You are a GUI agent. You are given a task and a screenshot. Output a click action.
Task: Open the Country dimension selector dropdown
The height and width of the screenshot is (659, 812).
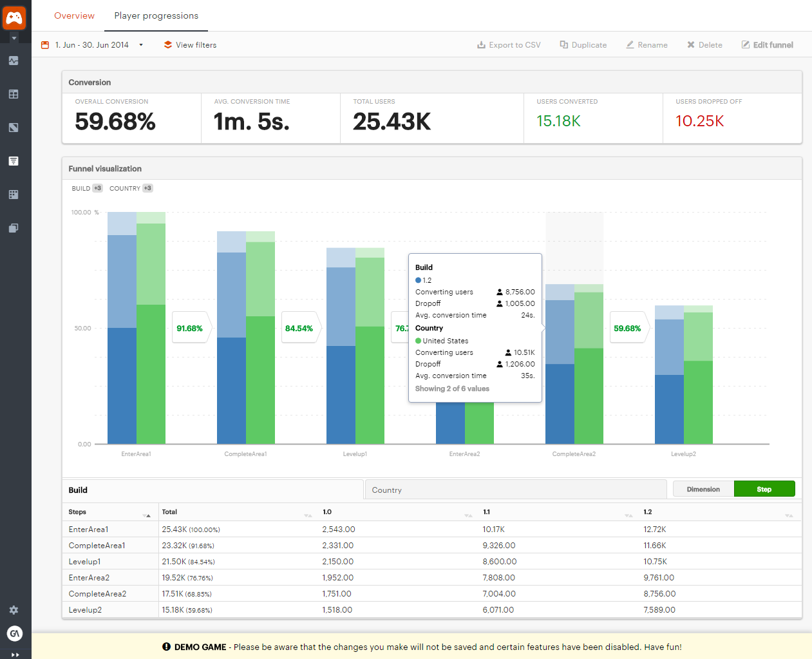515,489
